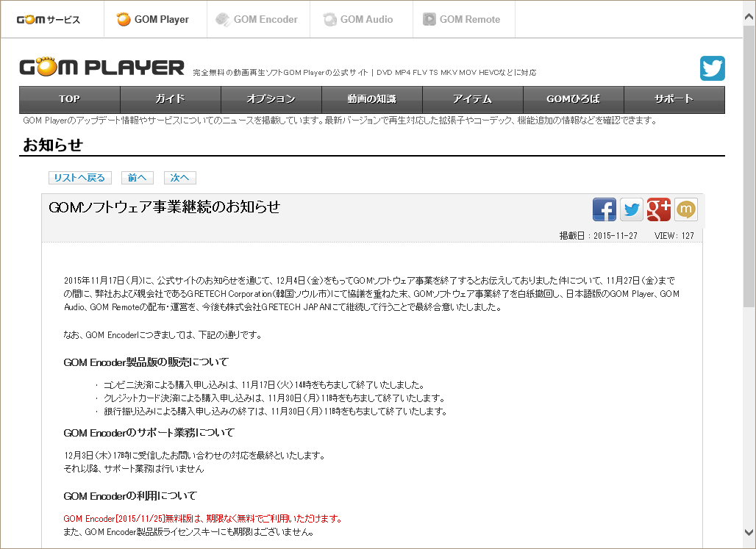Select the GOM Encoder icon
This screenshot has height=549, width=756.
tap(223, 20)
